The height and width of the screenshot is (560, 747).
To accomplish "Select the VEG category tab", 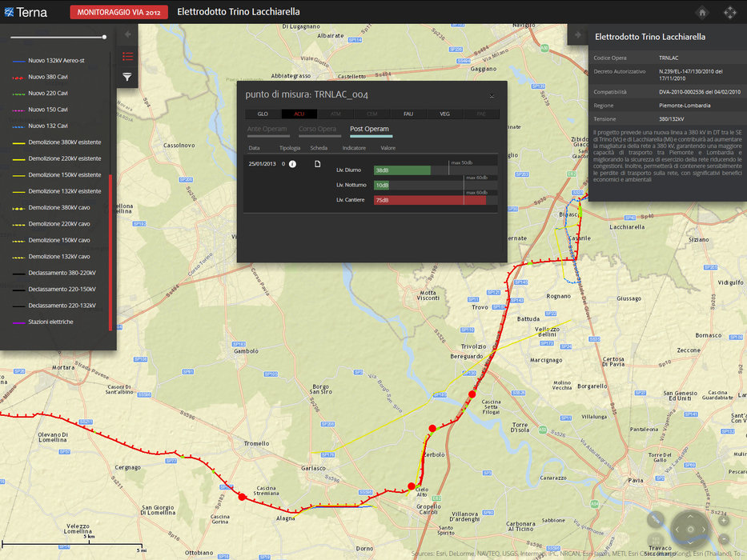I will [444, 114].
